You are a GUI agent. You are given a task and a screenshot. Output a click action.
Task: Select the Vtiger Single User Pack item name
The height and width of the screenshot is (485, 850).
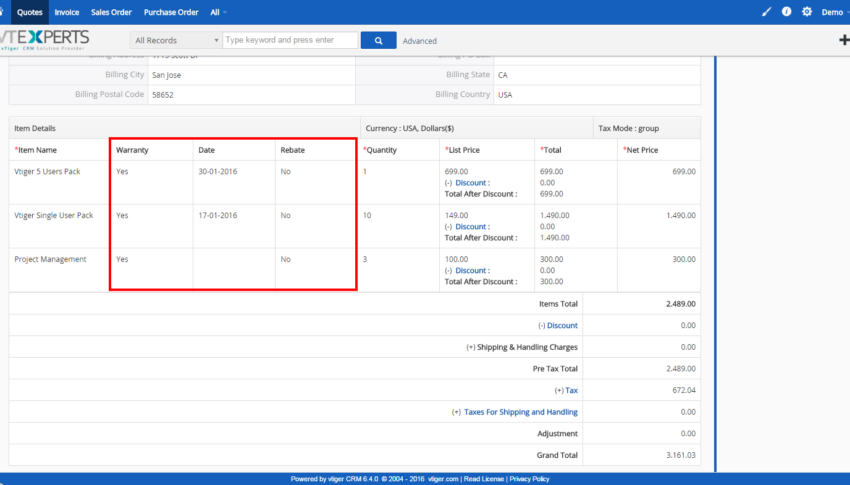tap(54, 215)
